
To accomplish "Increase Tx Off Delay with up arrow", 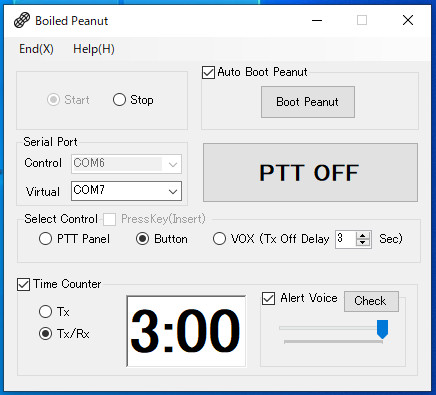I will pyautogui.click(x=363, y=235).
